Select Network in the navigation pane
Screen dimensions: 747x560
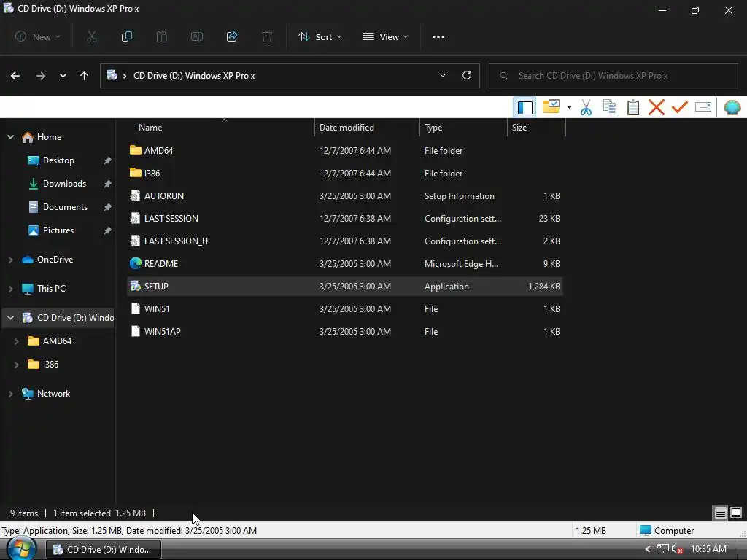[53, 394]
